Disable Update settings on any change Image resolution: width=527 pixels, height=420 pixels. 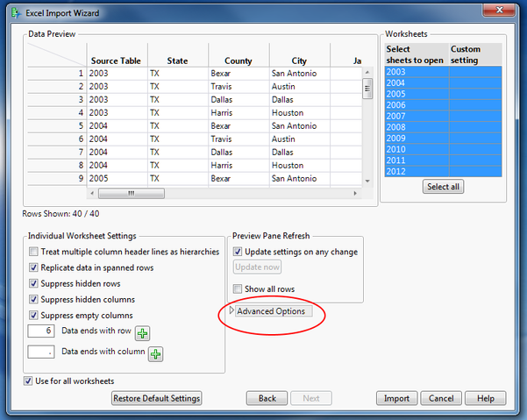click(x=238, y=252)
